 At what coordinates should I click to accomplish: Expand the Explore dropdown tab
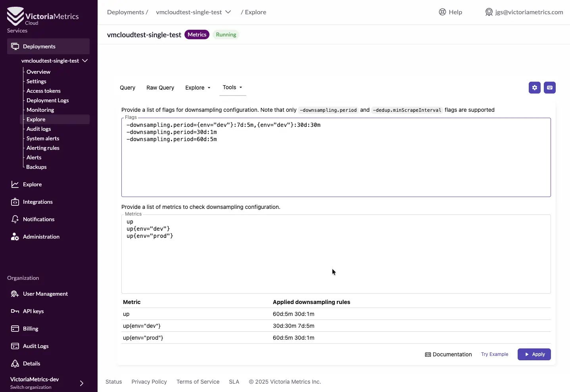coord(198,88)
